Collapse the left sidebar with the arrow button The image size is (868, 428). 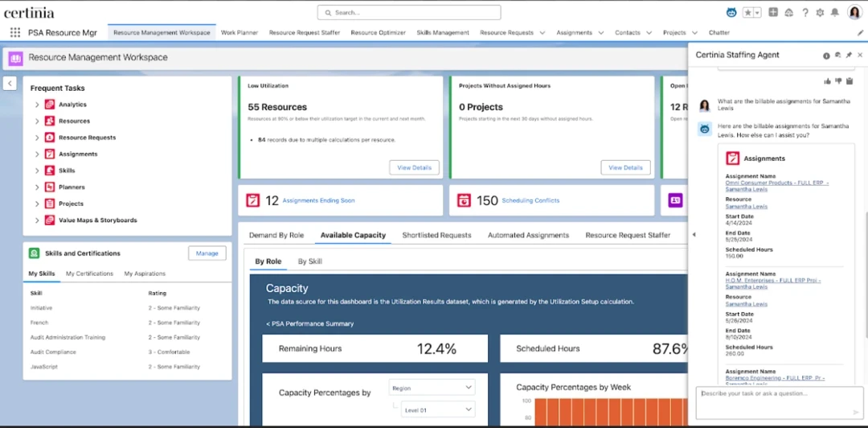(x=10, y=83)
